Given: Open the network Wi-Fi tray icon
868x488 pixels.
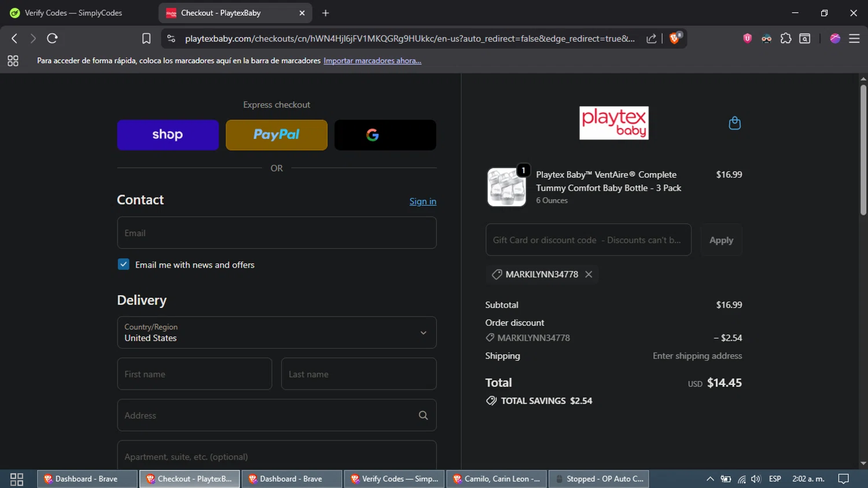Looking at the screenshot, I should click(x=741, y=479).
